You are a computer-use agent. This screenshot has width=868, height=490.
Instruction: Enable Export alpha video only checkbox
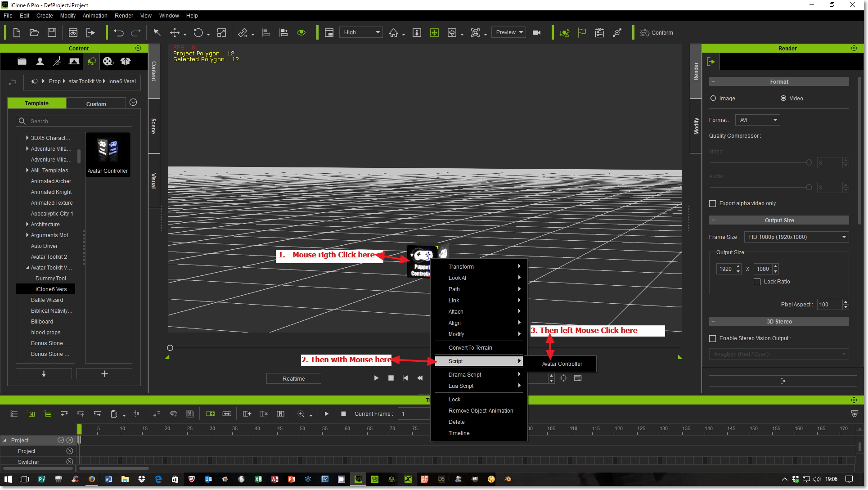(x=714, y=203)
